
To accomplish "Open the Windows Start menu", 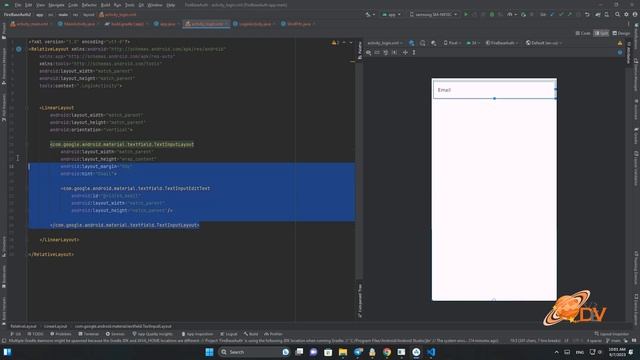I will [x=209, y=352].
